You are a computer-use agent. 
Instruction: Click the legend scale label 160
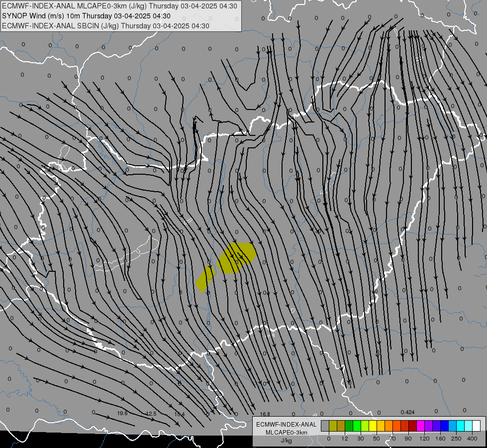coord(440,439)
